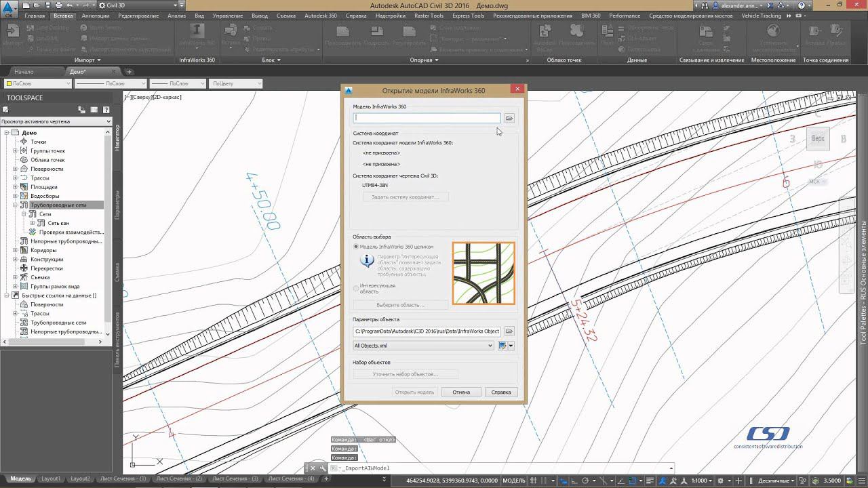Image resolution: width=868 pixels, height=488 pixels.
Task: Open the Layout1 tab
Action: (50, 479)
